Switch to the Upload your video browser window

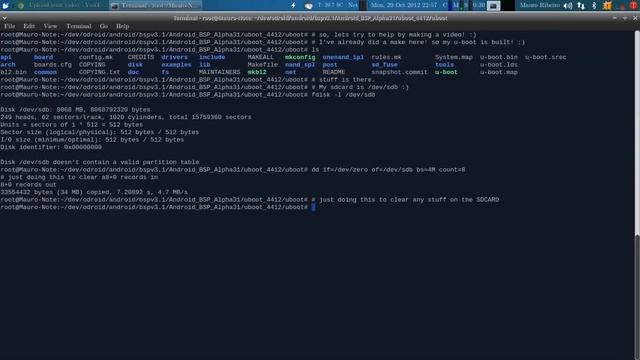pyautogui.click(x=60, y=5)
